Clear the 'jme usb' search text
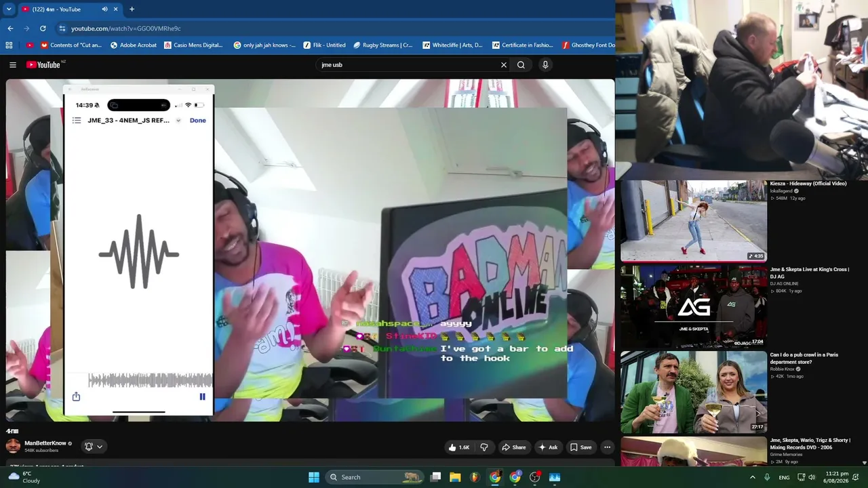The image size is (868, 488). click(504, 65)
